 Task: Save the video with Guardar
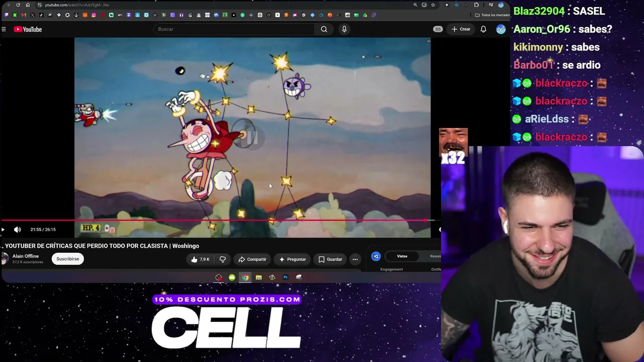pyautogui.click(x=330, y=259)
